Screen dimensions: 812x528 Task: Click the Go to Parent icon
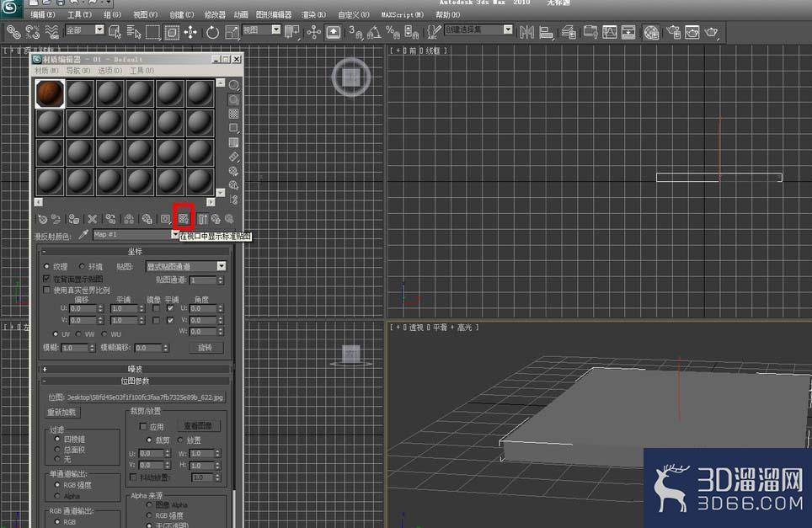click(x=216, y=220)
